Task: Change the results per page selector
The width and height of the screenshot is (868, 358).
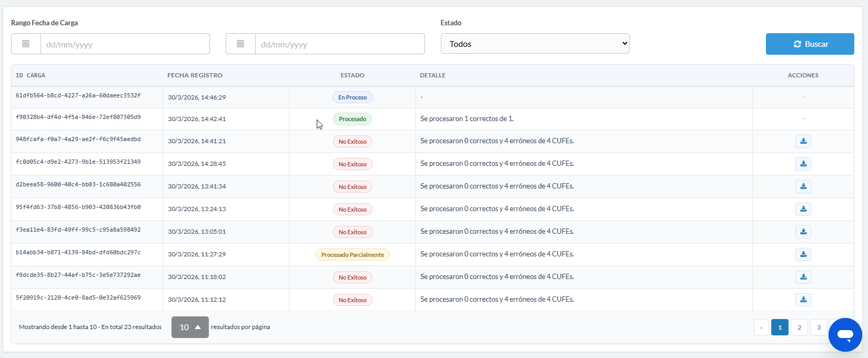Action: (190, 327)
